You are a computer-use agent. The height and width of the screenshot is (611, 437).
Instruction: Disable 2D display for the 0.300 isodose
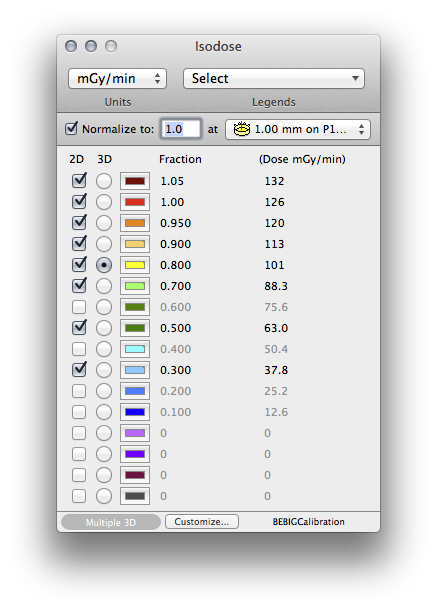79,369
